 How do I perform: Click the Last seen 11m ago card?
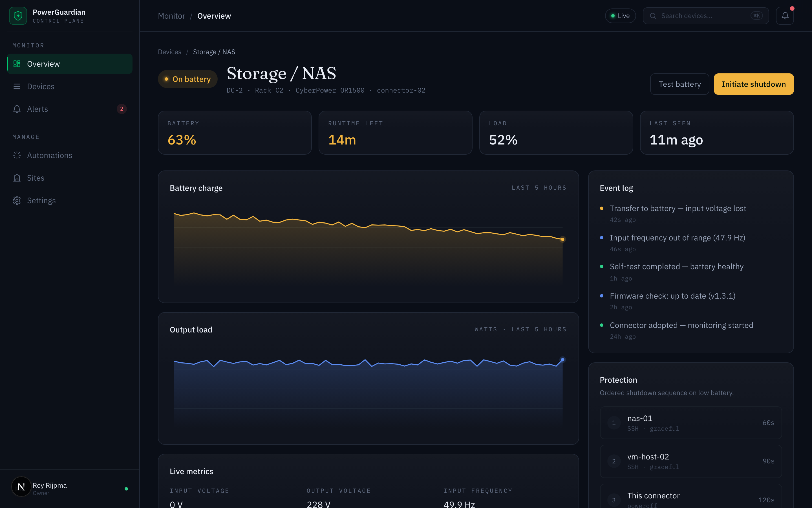click(717, 133)
